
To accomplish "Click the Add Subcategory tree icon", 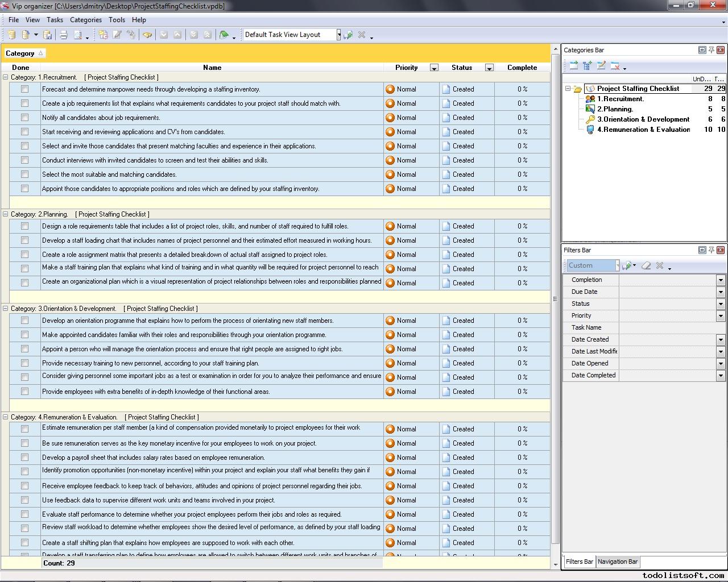I will tap(587, 66).
